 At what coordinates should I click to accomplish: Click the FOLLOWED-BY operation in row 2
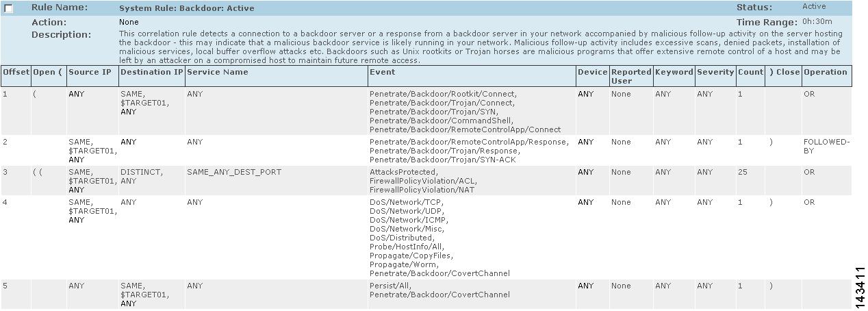tap(826, 146)
